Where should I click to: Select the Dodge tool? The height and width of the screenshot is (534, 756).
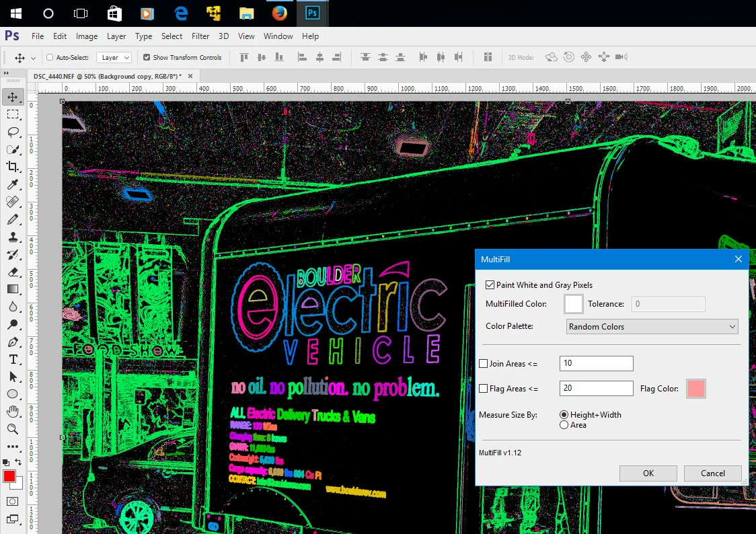[x=13, y=324]
